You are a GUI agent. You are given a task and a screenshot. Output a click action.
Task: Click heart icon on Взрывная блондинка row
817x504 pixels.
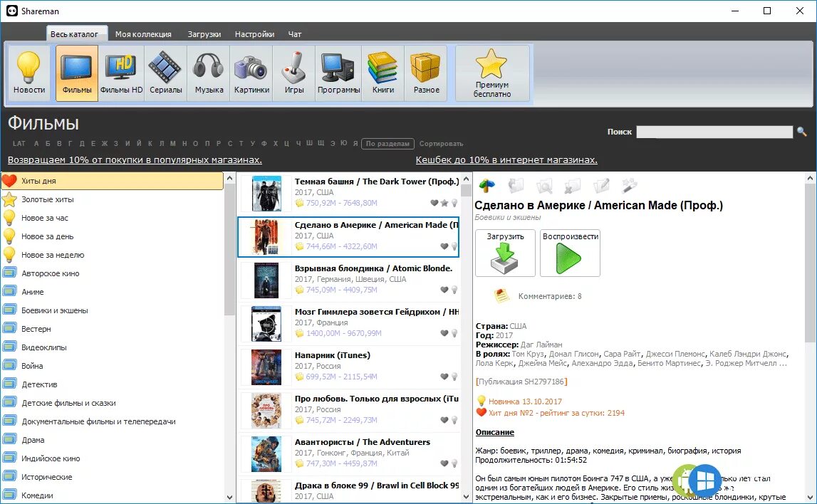click(444, 290)
